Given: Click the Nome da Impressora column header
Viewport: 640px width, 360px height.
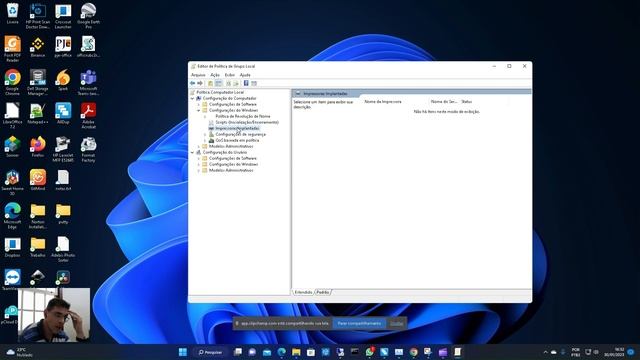Looking at the screenshot, I should tap(383, 102).
